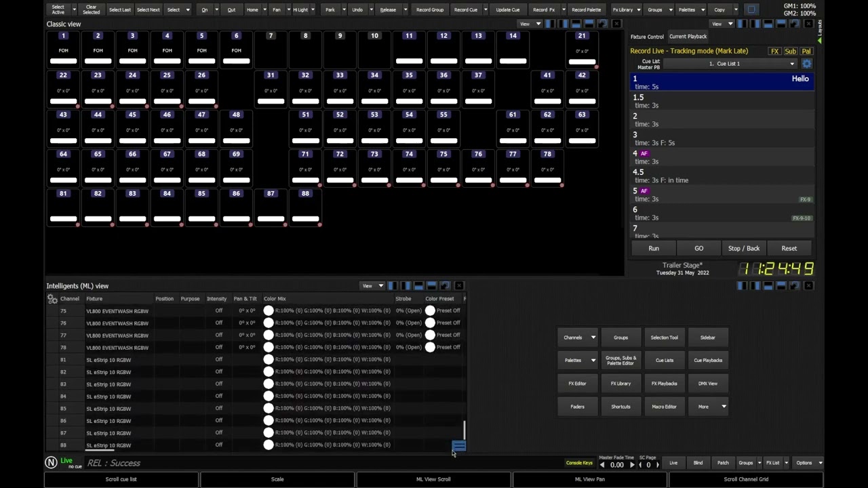The height and width of the screenshot is (488, 868).
Task: Select the ML View Pan tab
Action: [x=590, y=479]
